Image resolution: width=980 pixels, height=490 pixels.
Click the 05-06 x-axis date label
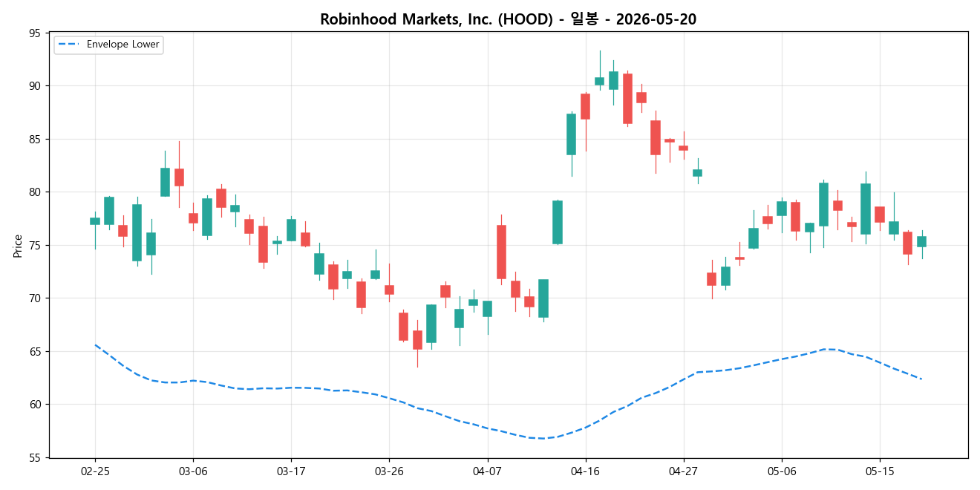(x=781, y=471)
